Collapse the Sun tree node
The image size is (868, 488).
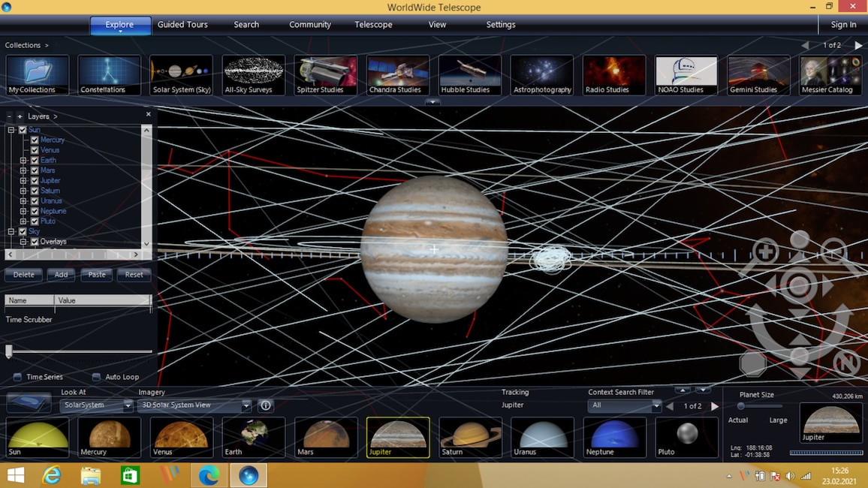coord(11,130)
